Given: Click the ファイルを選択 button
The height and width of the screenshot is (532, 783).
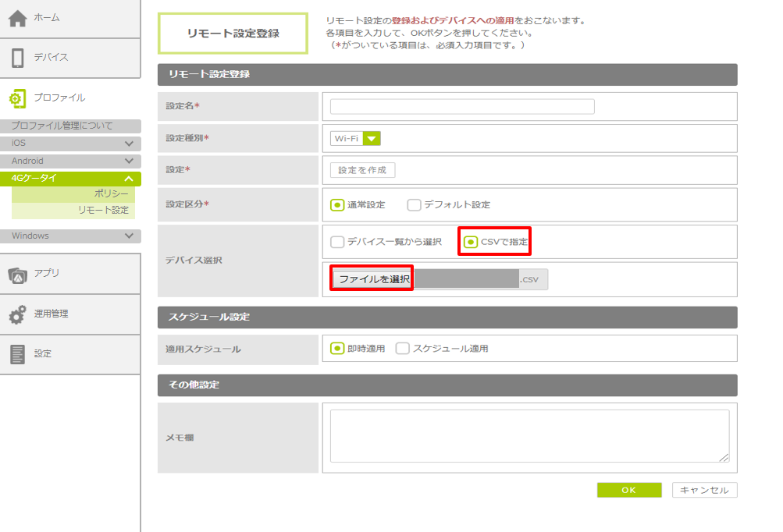Looking at the screenshot, I should (373, 279).
